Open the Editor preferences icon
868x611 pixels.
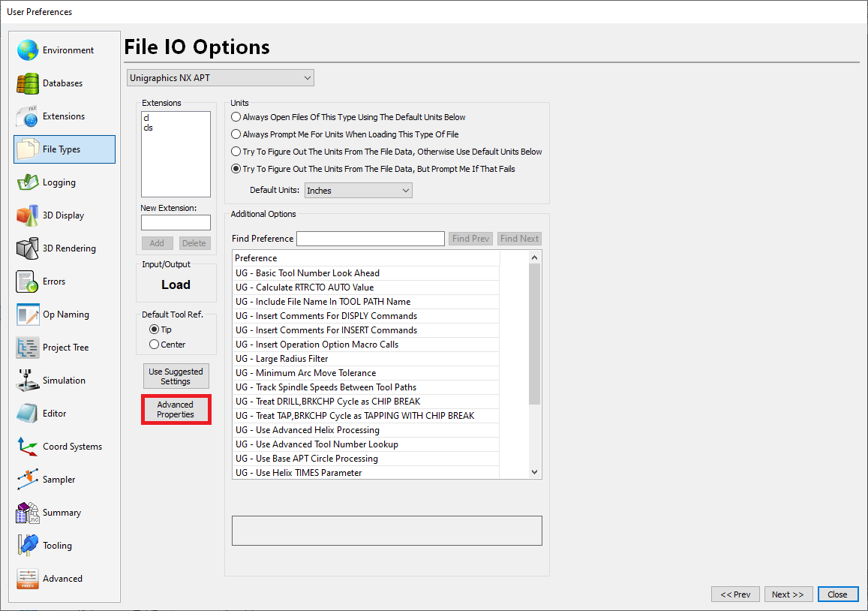pyautogui.click(x=27, y=414)
